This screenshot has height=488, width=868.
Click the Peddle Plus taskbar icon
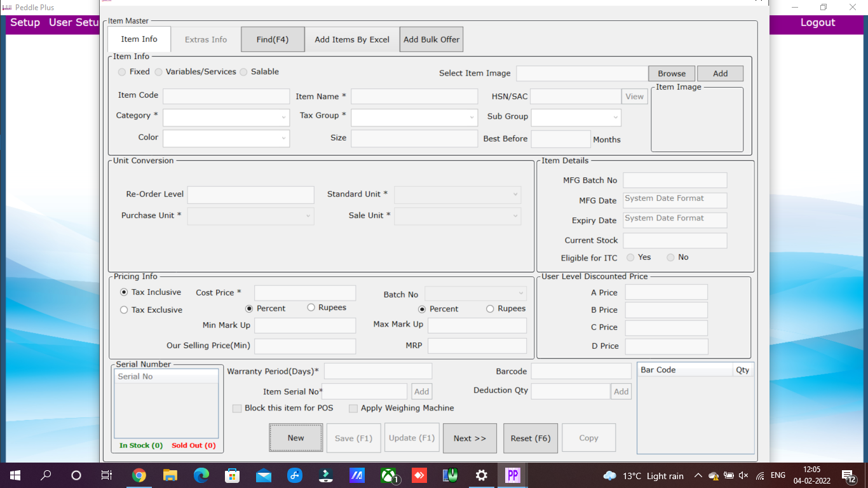(x=512, y=475)
